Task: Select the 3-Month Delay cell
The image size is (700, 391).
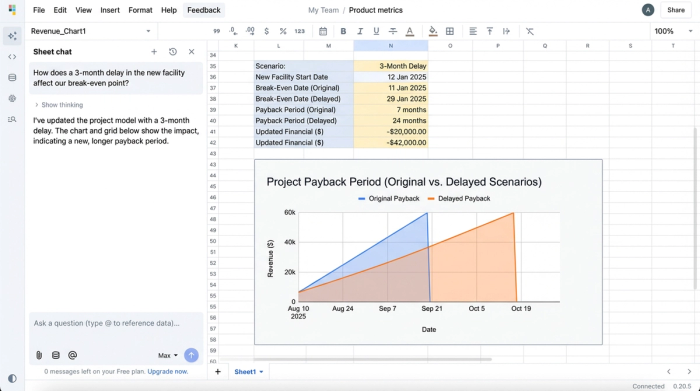Action: [391, 66]
